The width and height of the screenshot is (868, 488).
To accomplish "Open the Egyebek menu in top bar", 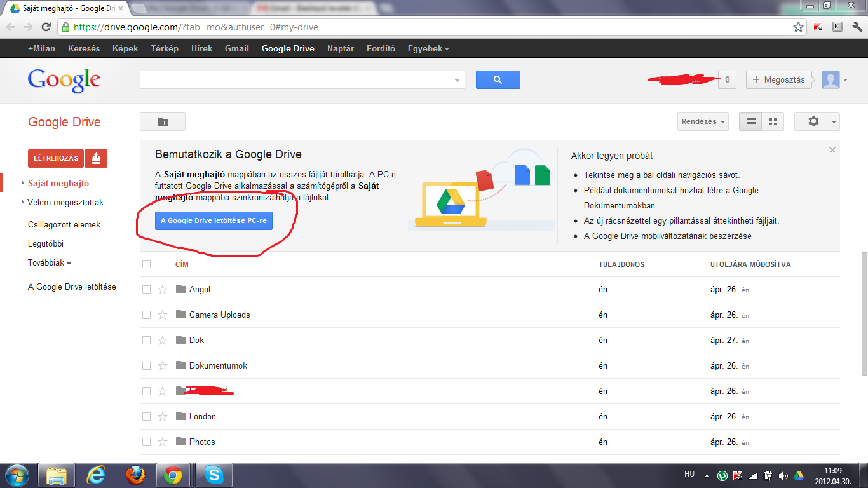I will (x=428, y=48).
